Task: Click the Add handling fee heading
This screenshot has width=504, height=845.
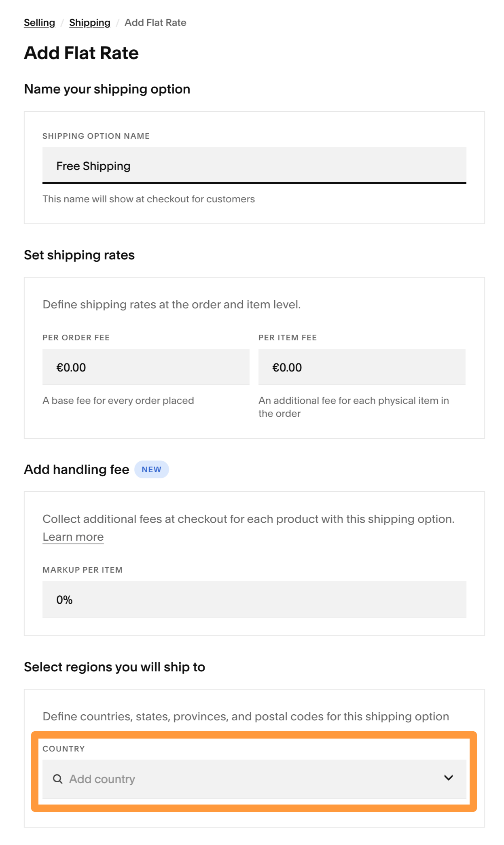Action: point(76,469)
